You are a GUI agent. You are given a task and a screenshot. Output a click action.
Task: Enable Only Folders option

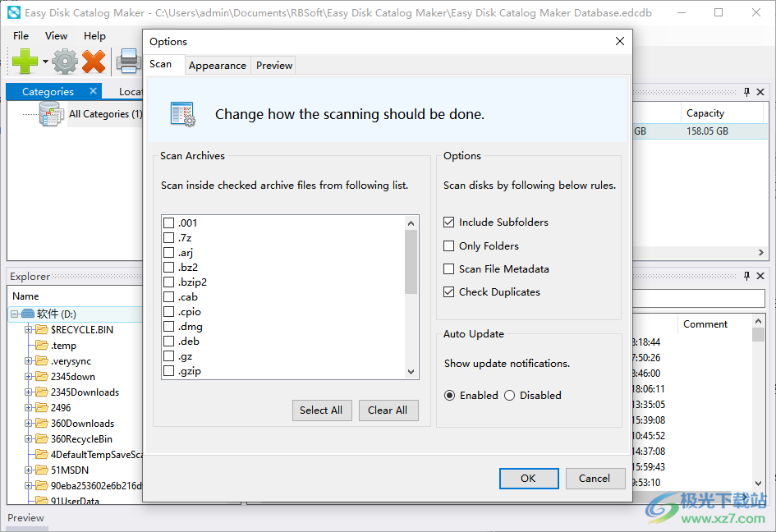click(x=449, y=246)
